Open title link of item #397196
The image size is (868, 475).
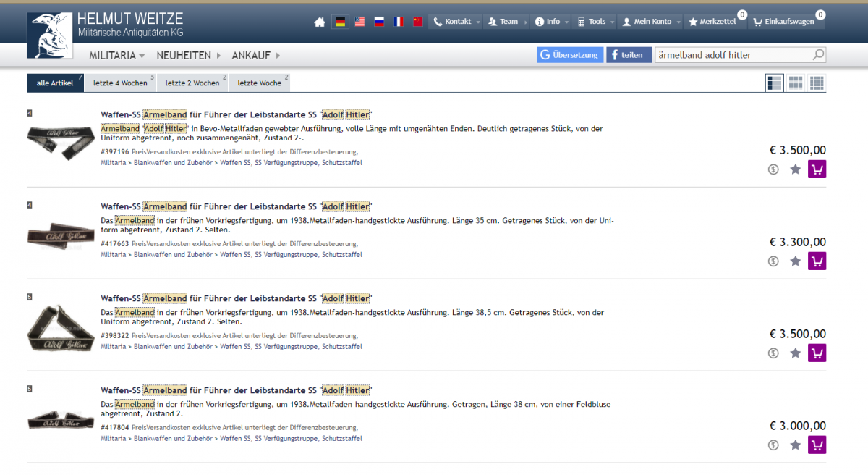(x=237, y=114)
